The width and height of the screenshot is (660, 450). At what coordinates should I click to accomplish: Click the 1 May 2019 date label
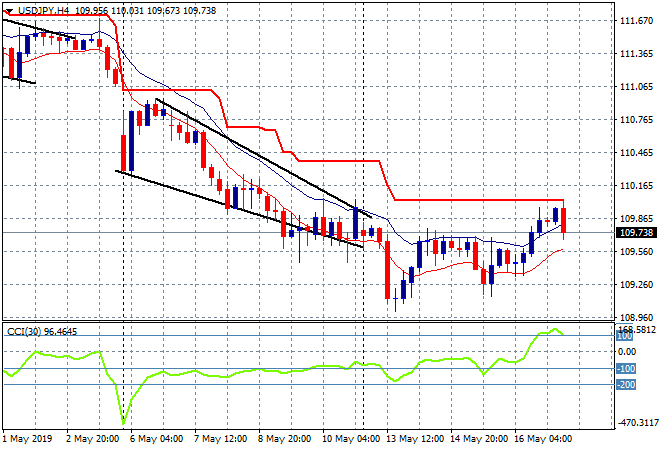29,438
